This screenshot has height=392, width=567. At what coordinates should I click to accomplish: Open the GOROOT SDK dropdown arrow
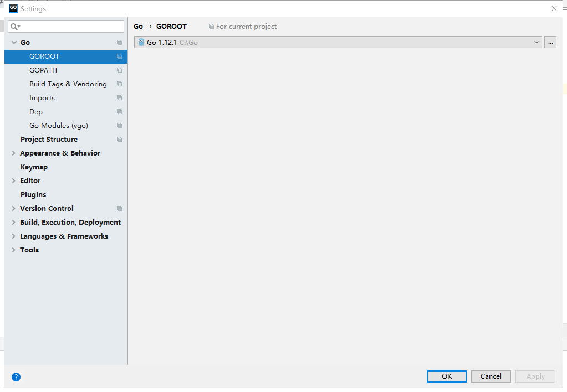(537, 42)
